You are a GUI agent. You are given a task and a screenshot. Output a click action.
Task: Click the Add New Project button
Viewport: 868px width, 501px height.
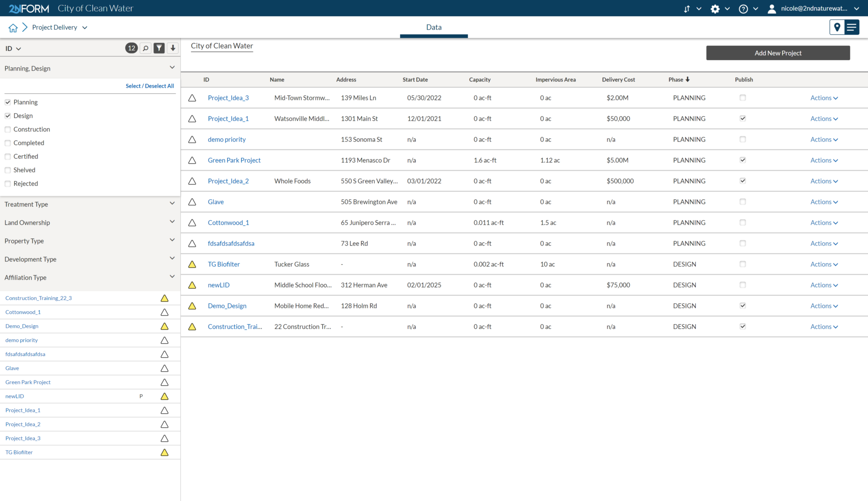[778, 52]
